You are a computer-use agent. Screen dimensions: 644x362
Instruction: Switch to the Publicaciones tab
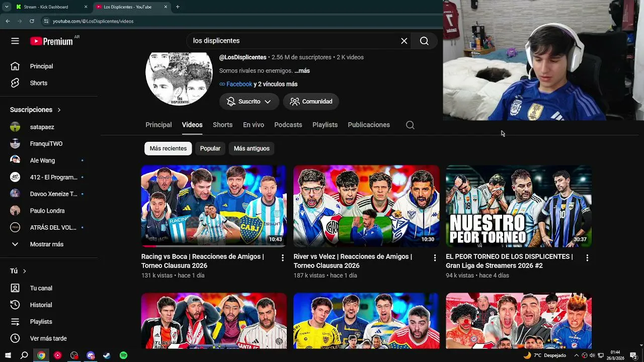[369, 125]
